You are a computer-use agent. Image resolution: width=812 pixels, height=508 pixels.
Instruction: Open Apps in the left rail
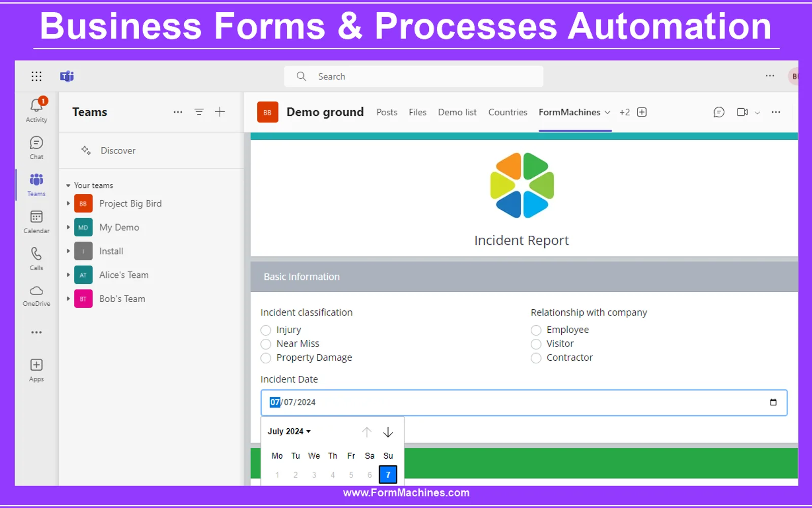point(37,370)
